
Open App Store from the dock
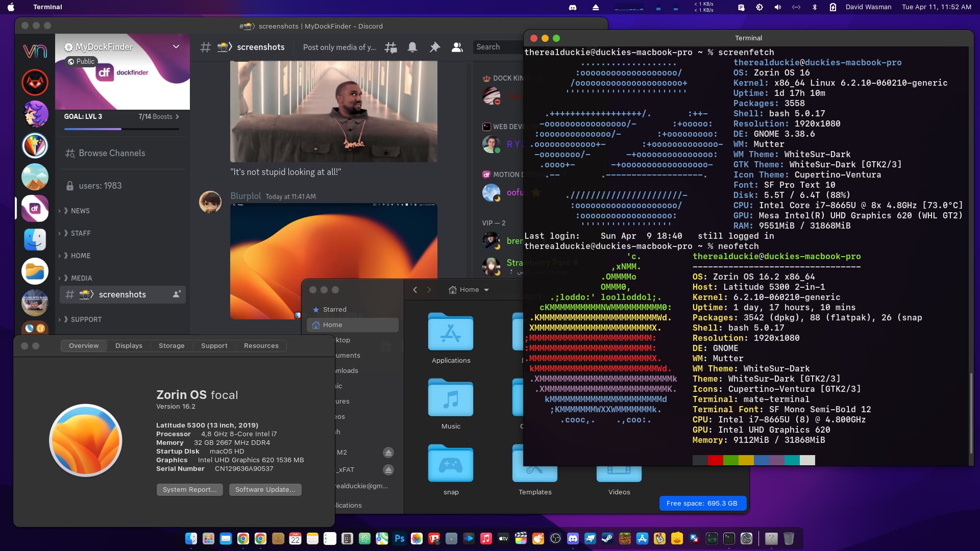click(642, 539)
